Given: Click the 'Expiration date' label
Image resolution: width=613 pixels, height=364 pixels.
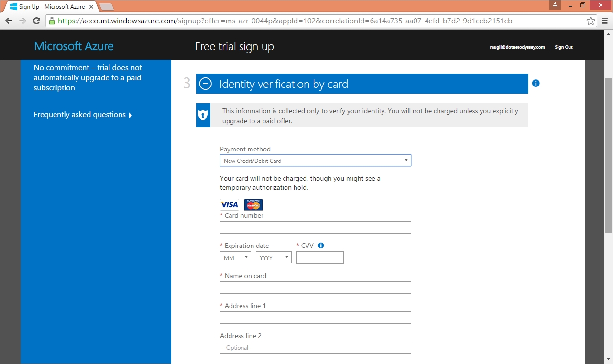Looking at the screenshot, I should click(x=247, y=246).
